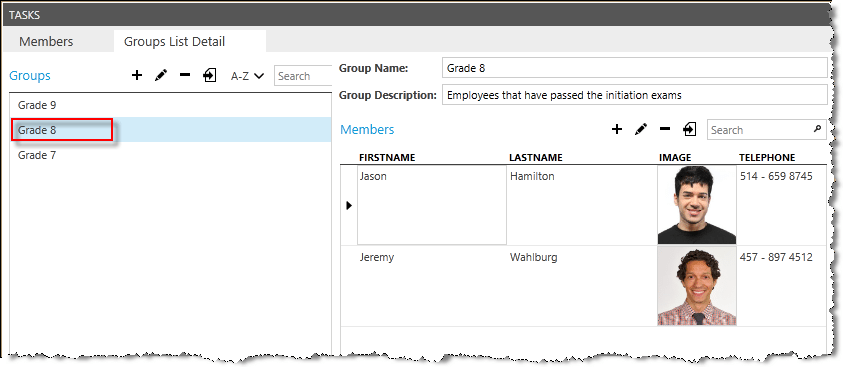Click the Jeremy first name cell
Screen dimensions: 843x367
pos(432,286)
